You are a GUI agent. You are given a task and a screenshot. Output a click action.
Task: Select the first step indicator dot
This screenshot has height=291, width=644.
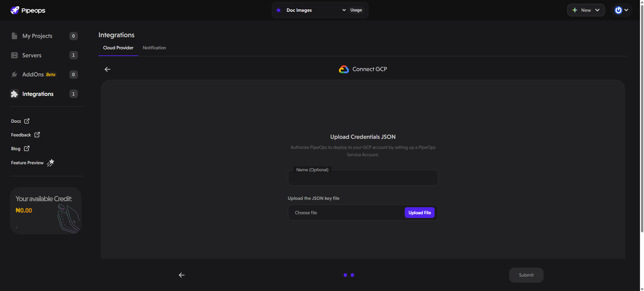[345, 275]
